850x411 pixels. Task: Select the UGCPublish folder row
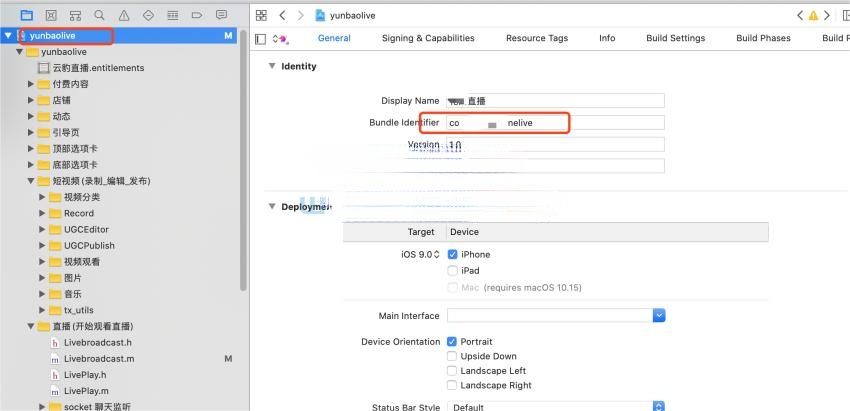118,246
